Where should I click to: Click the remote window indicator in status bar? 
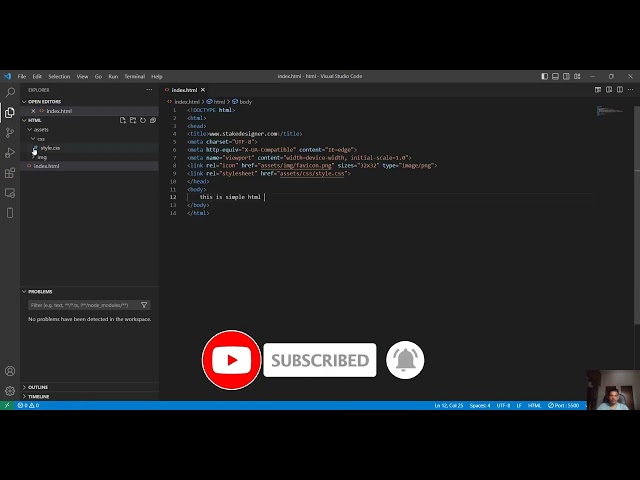pos(7,405)
